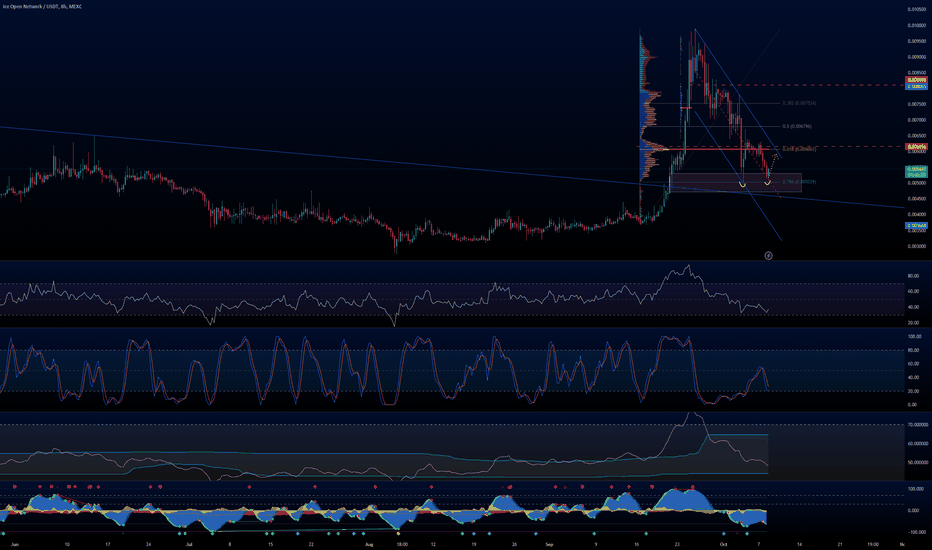Click the Oct label on the time axis
The height and width of the screenshot is (550, 932).
point(723,544)
